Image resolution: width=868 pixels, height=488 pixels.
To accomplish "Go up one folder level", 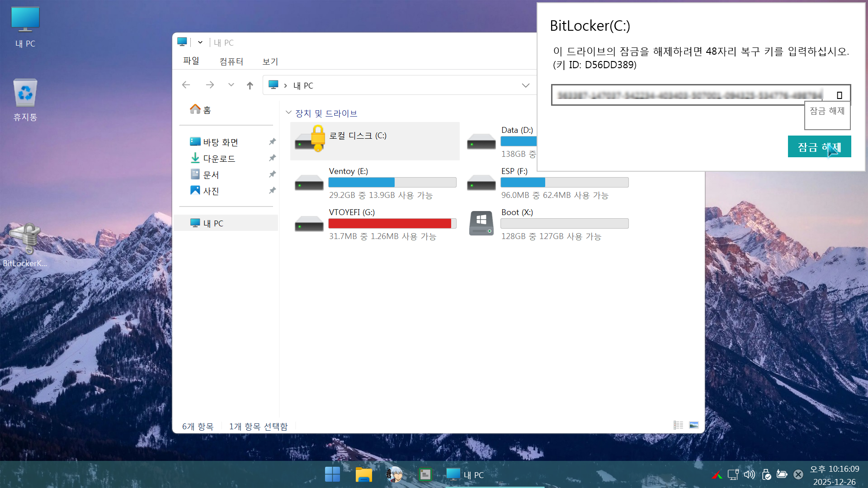I will [x=250, y=85].
